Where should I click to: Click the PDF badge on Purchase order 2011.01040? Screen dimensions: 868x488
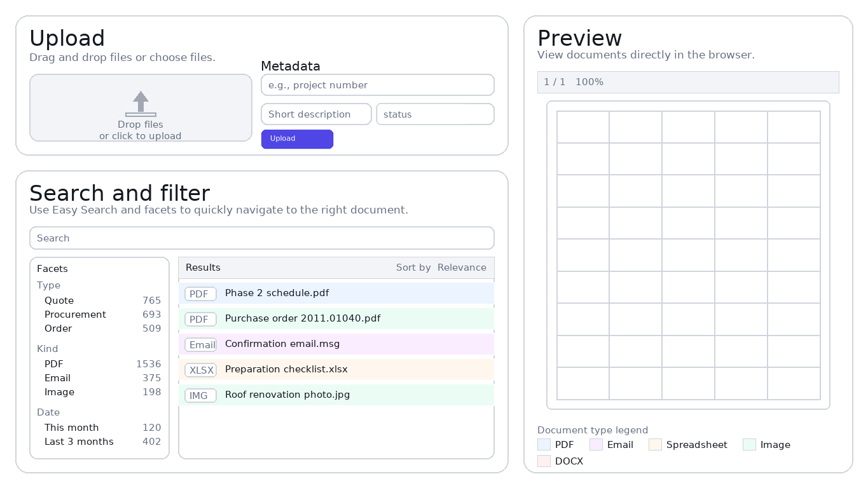pyautogui.click(x=200, y=319)
